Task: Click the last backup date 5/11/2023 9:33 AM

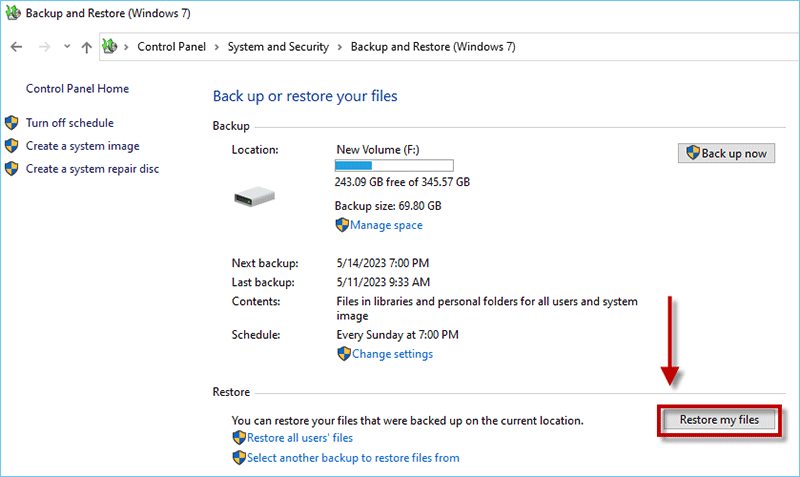Action: [383, 282]
